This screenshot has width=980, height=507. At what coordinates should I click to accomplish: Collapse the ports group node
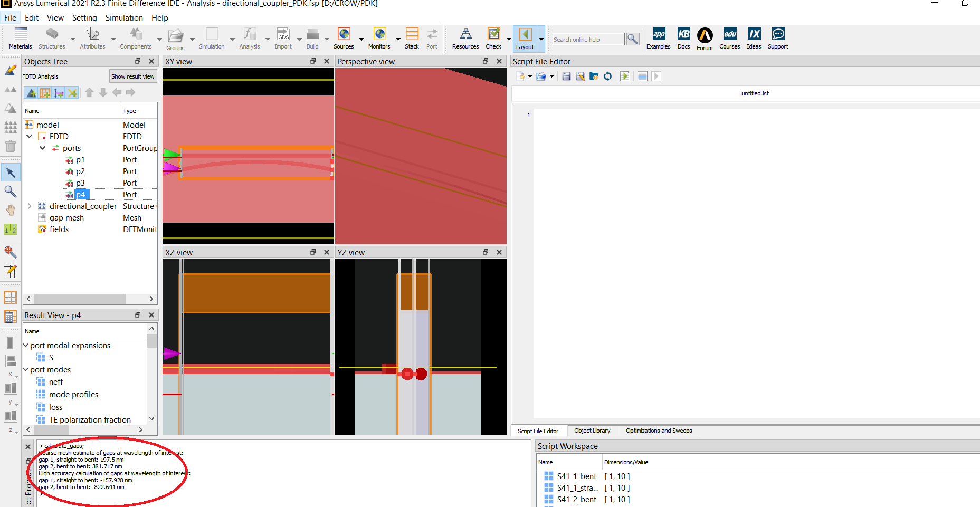pyautogui.click(x=43, y=148)
